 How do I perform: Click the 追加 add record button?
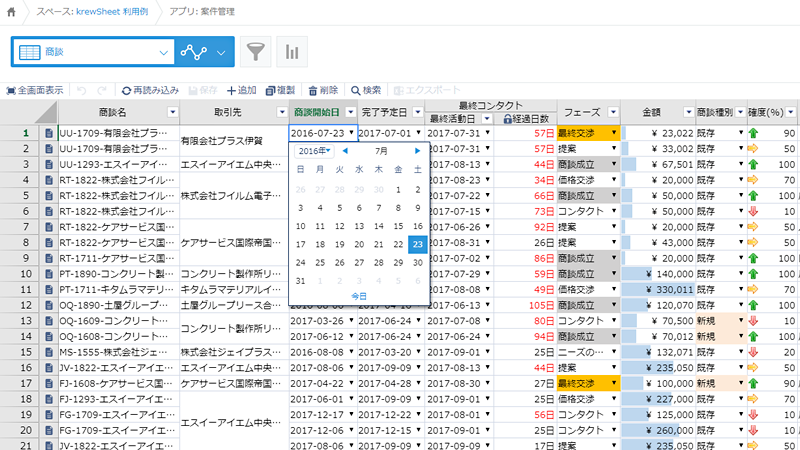pos(241,90)
